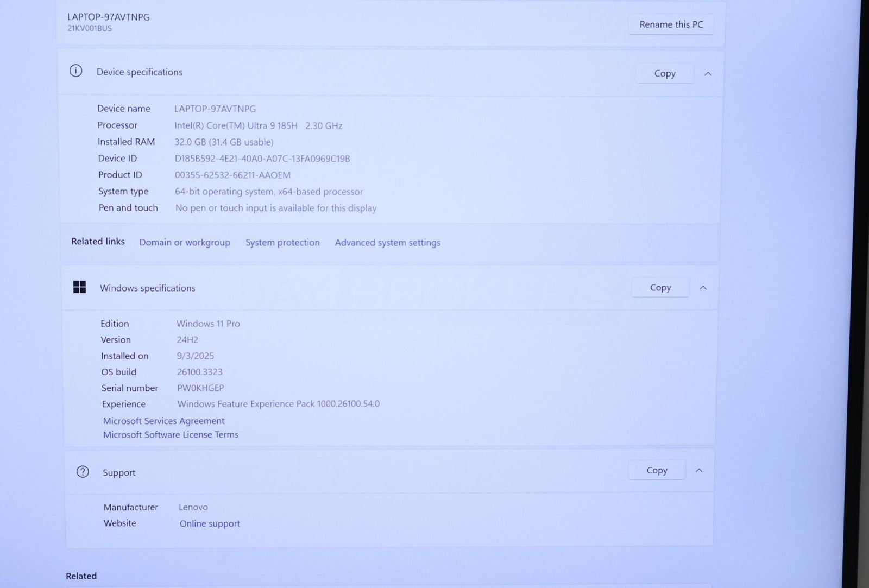Click the Windows logo icon
This screenshot has height=588, width=869.
[x=80, y=287]
